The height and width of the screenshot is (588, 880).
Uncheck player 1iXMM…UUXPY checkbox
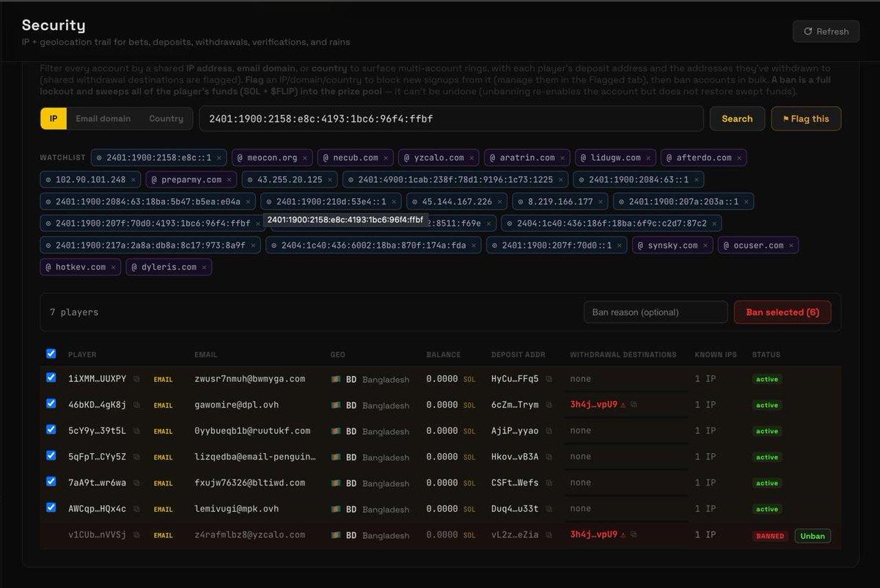point(51,378)
